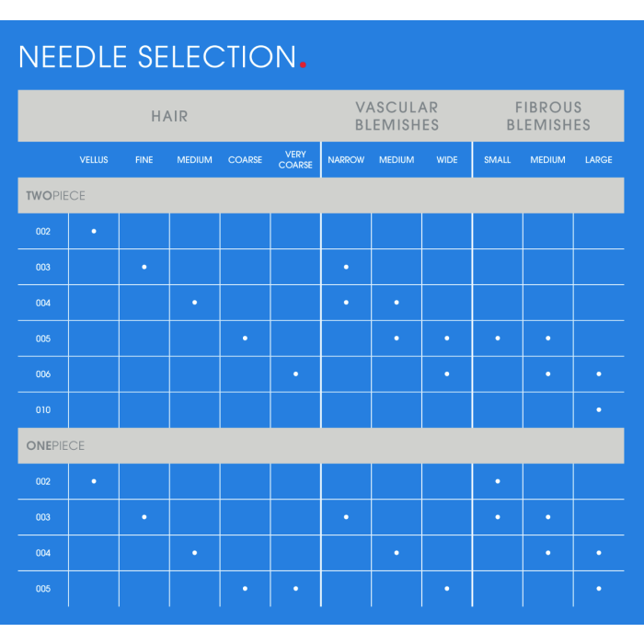This screenshot has height=644, width=644.
Task: Click the 010 needle row label
Action: tap(43, 410)
